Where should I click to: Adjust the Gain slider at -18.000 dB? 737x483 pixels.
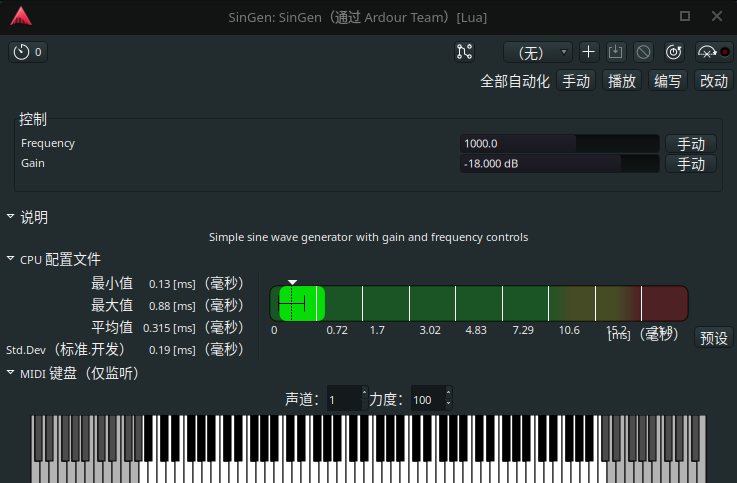click(559, 164)
